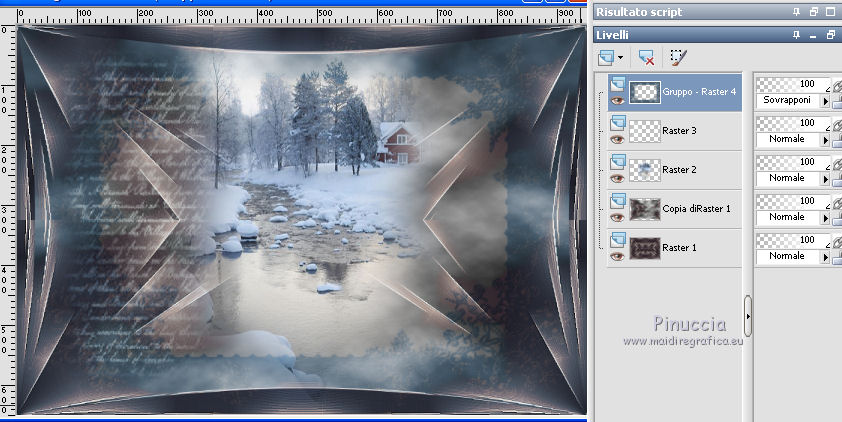This screenshot has width=842, height=422.
Task: Select Raster 3 layer thumbnail
Action: [x=644, y=131]
